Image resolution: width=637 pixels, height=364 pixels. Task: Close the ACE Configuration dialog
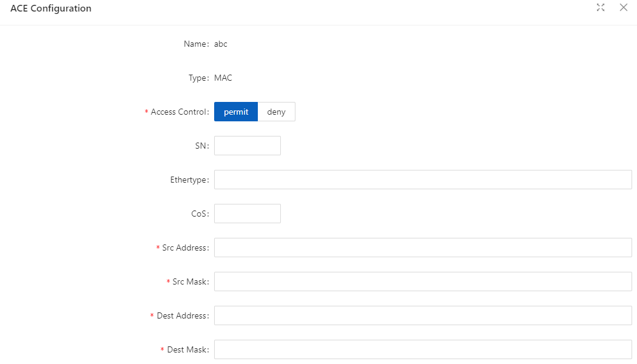point(624,7)
